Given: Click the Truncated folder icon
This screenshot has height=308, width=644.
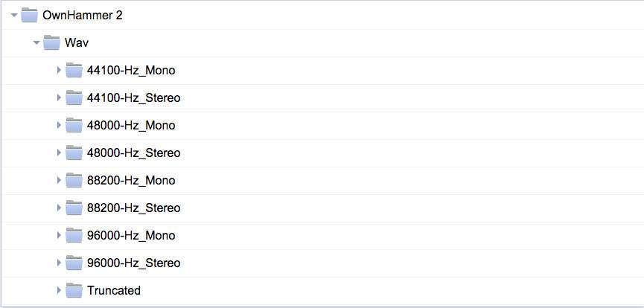Looking at the screenshot, I should tap(74, 291).
